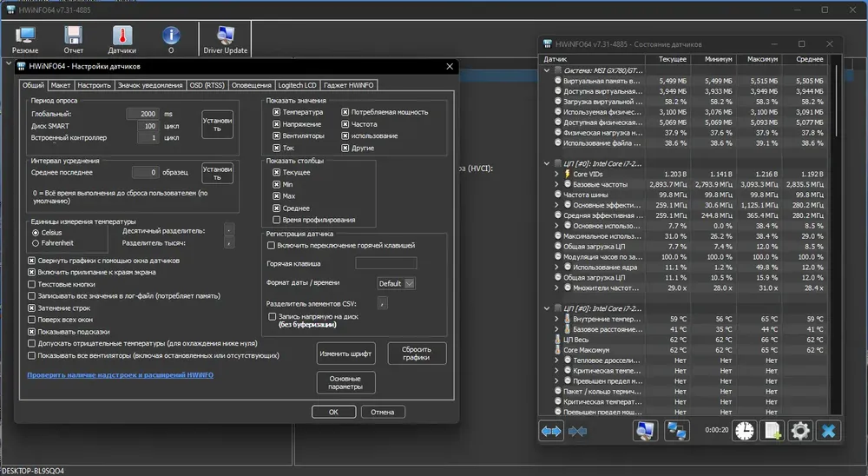Click the Изменить шрифт button
The image size is (868, 476).
(x=345, y=354)
